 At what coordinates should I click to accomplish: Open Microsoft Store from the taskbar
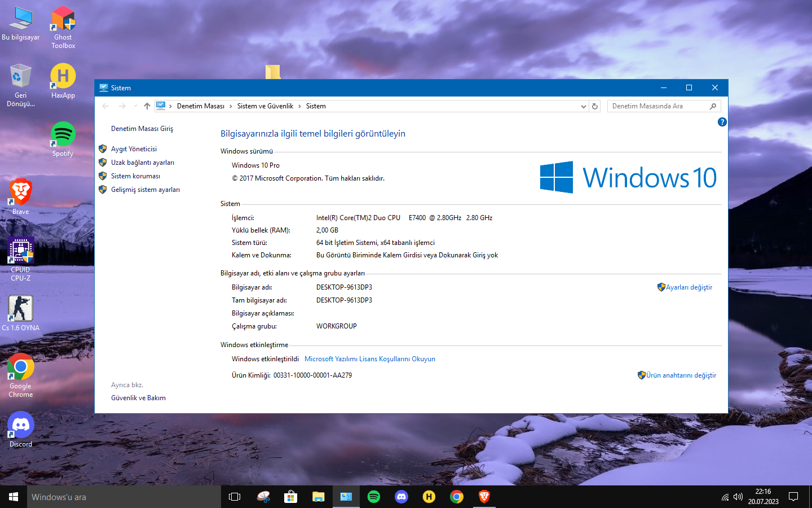(290, 497)
